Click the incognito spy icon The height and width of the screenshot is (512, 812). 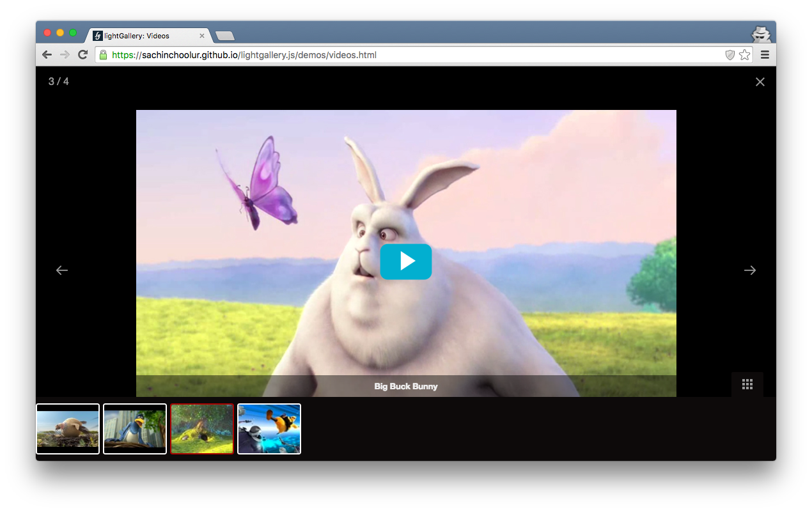[761, 34]
